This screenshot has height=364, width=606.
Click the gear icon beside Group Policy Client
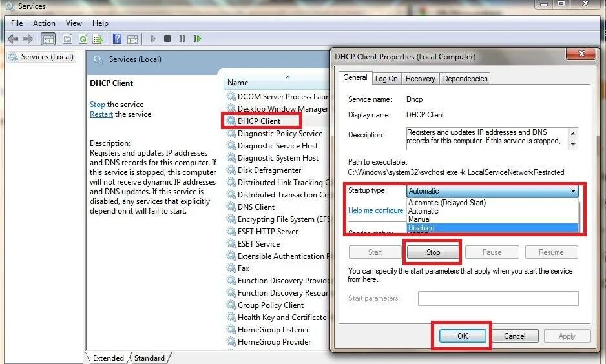click(231, 305)
